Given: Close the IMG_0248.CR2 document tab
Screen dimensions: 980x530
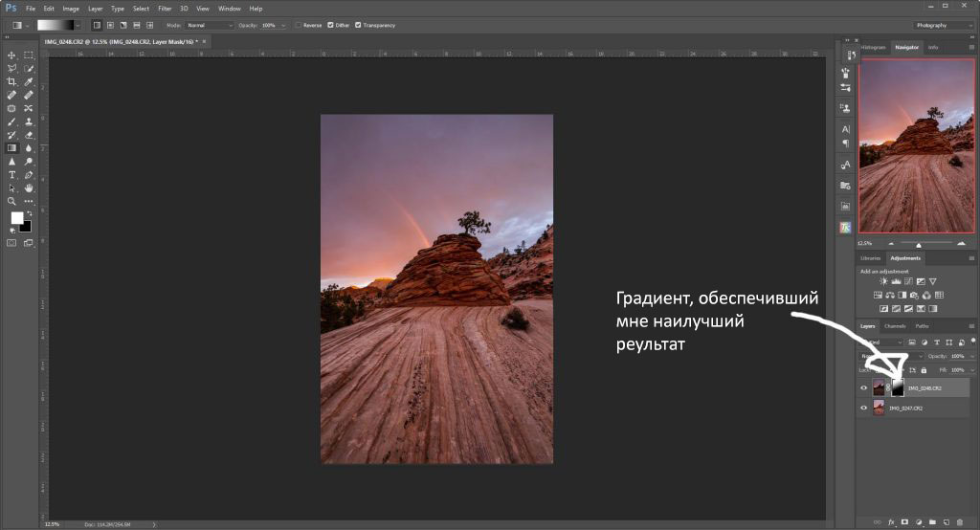Looking at the screenshot, I should click(204, 42).
